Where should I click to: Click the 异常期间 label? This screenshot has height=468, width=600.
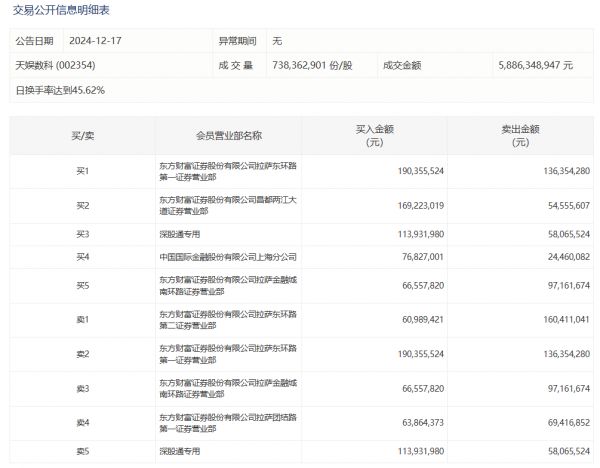tap(237, 41)
